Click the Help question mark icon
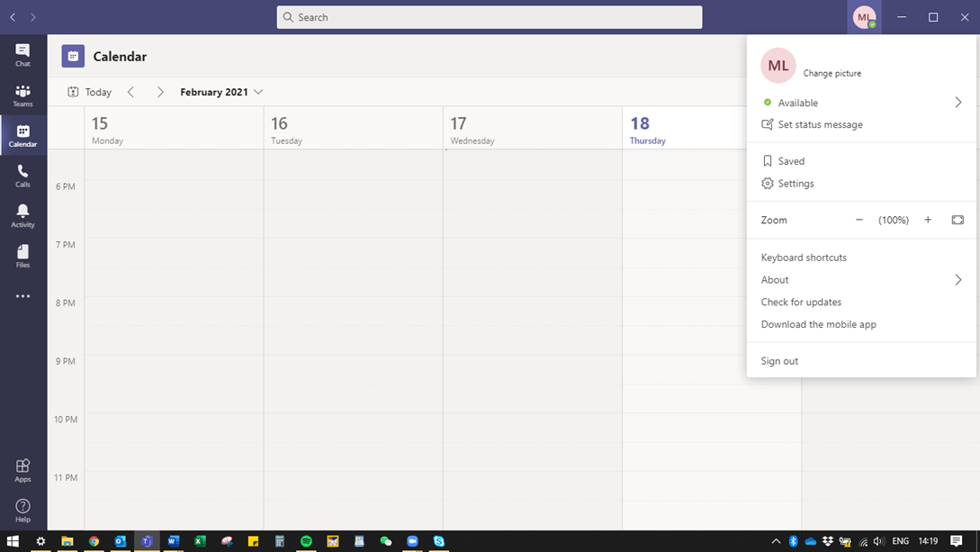 click(22, 511)
